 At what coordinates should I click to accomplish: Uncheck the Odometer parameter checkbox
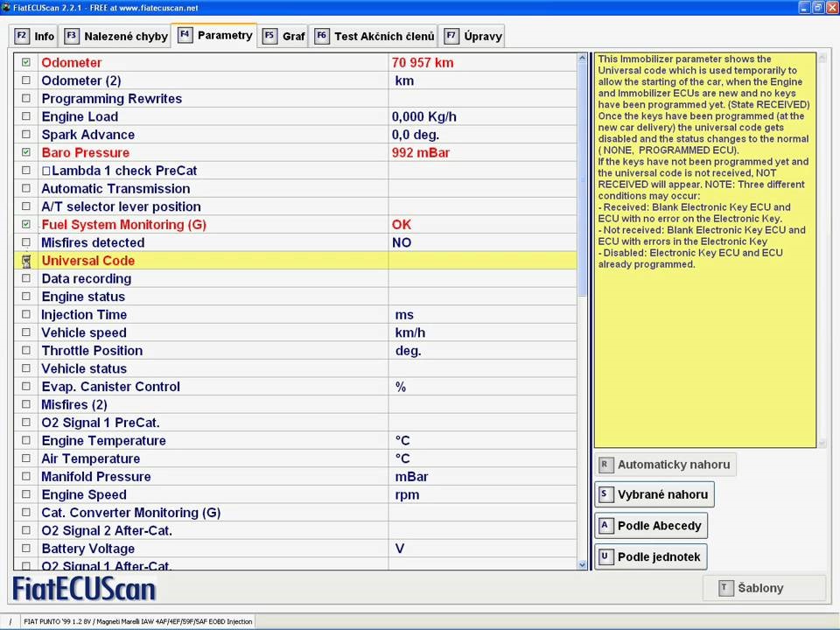(26, 62)
